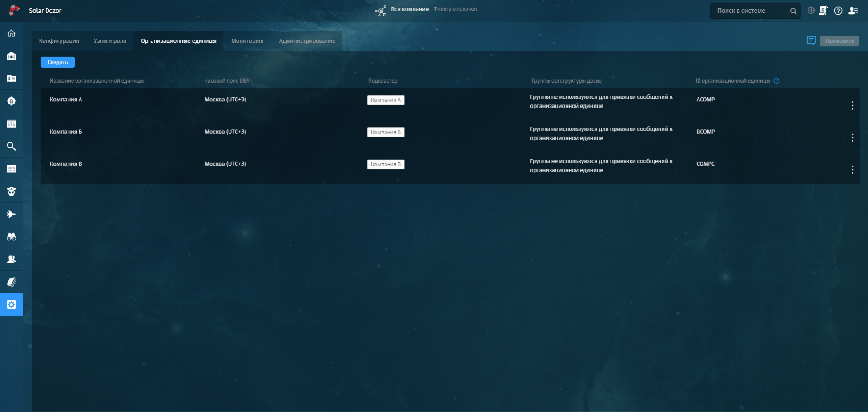Open the Вся компания filter selector
Viewport: 868px width, 412px height.
tap(410, 9)
